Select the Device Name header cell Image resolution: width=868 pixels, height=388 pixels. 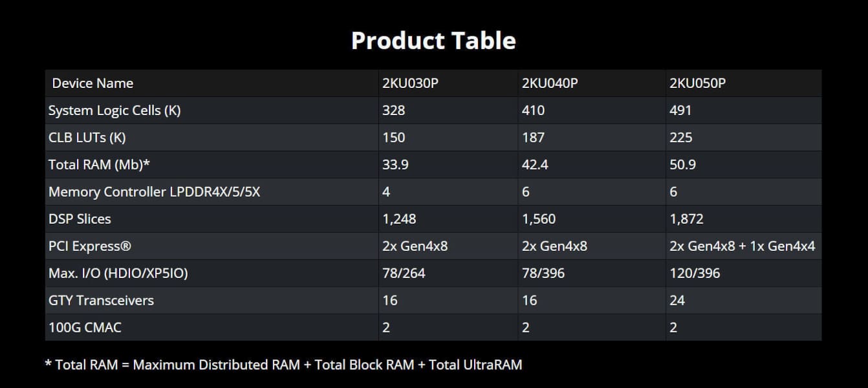(92, 83)
